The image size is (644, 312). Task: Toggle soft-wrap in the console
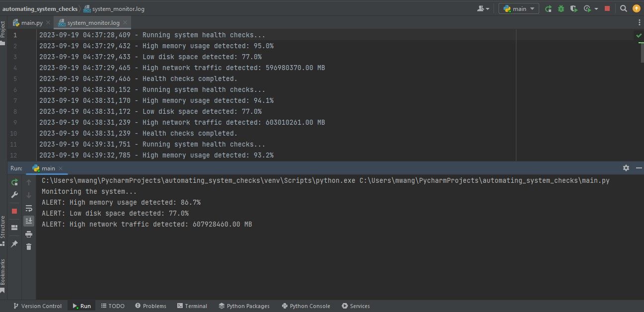pos(28,208)
